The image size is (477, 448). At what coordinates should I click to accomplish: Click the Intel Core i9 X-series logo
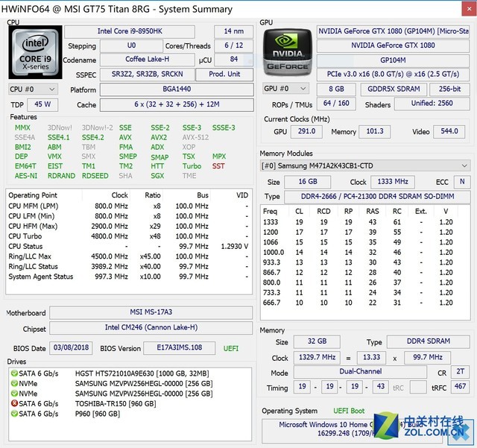31,54
